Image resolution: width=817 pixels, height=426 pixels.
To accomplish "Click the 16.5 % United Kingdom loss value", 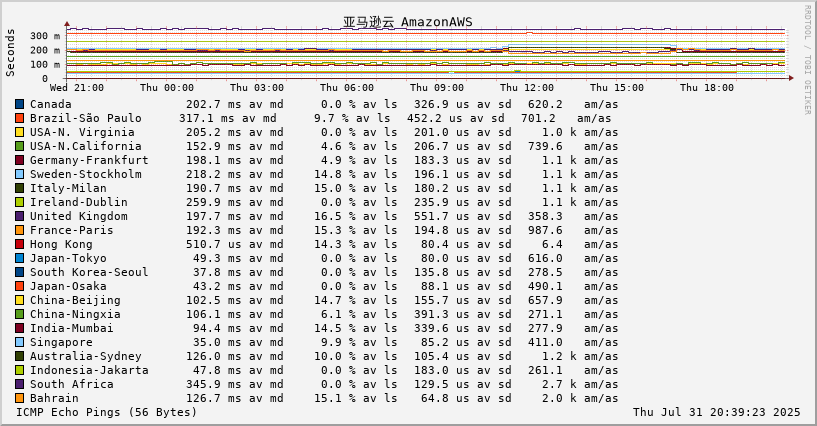I will (x=335, y=216).
